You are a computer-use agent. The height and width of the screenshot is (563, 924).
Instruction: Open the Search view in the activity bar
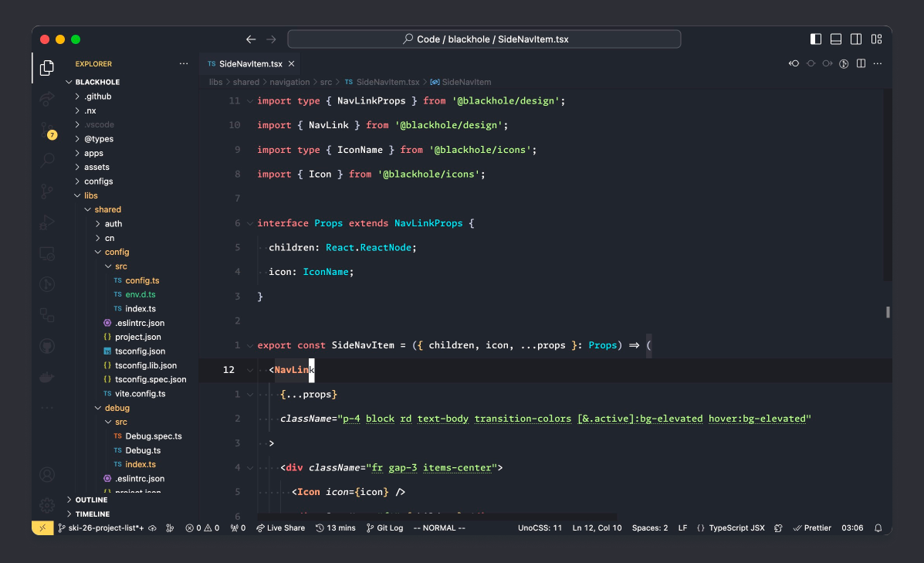47,160
